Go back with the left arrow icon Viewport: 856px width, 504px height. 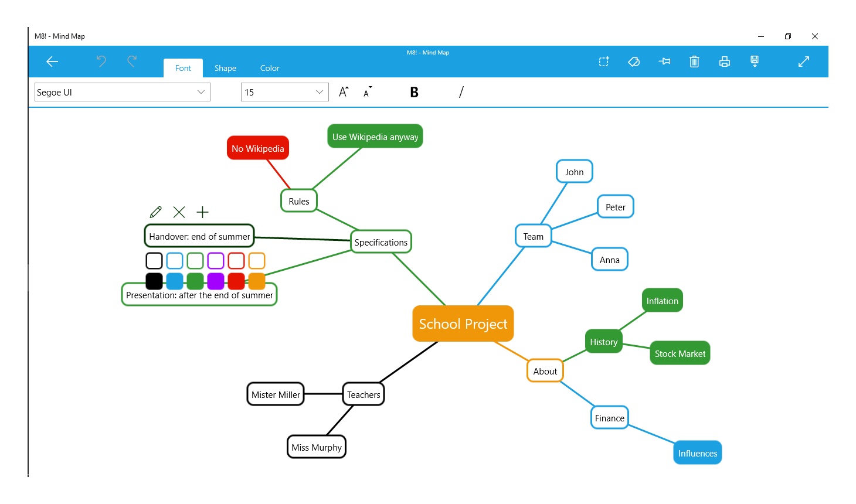point(52,62)
